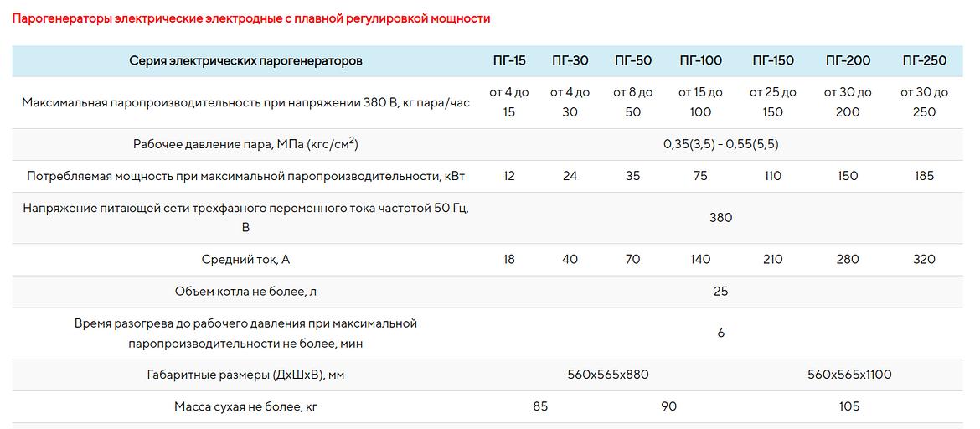Click the 'Объем котла не более, л' label

tap(245, 292)
